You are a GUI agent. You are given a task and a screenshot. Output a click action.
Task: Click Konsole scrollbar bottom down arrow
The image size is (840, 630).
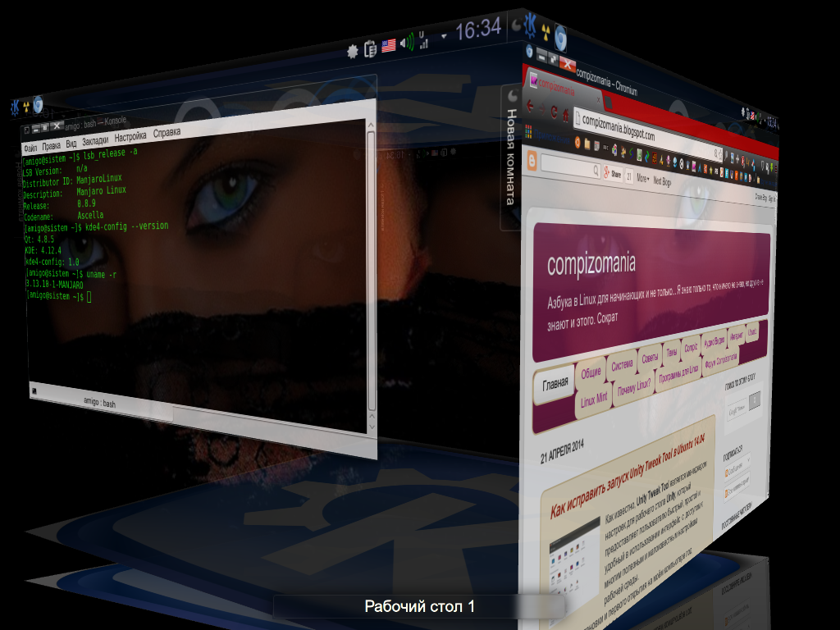click(372, 427)
